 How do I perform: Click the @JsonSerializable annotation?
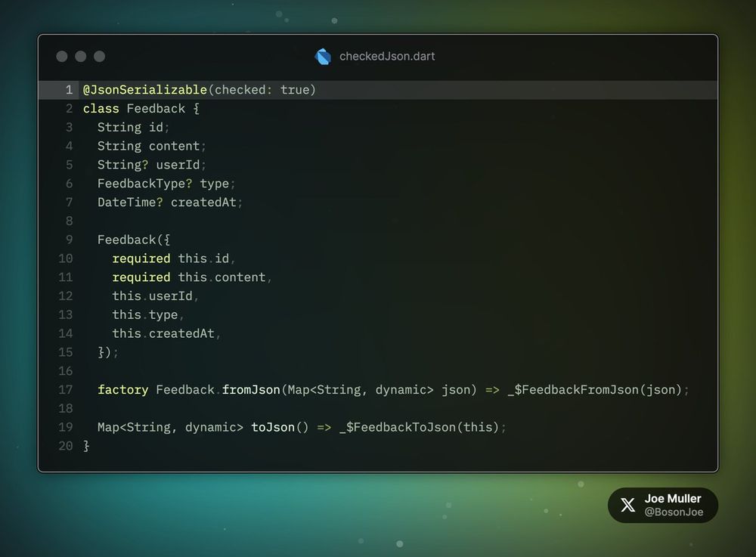[145, 90]
